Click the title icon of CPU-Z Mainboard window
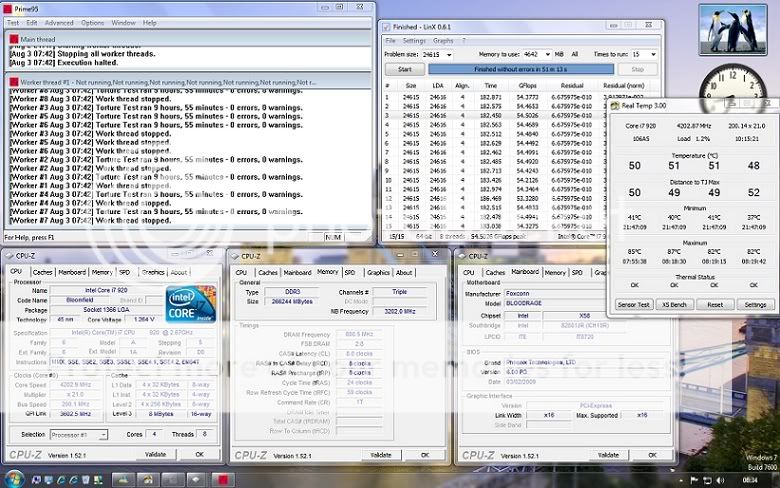This screenshot has height=488, width=780. tap(462, 256)
